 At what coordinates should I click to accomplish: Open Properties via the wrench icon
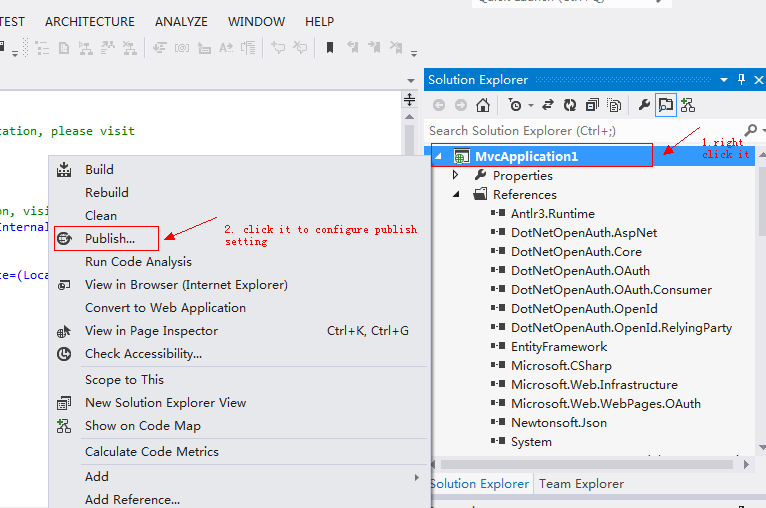[644, 105]
